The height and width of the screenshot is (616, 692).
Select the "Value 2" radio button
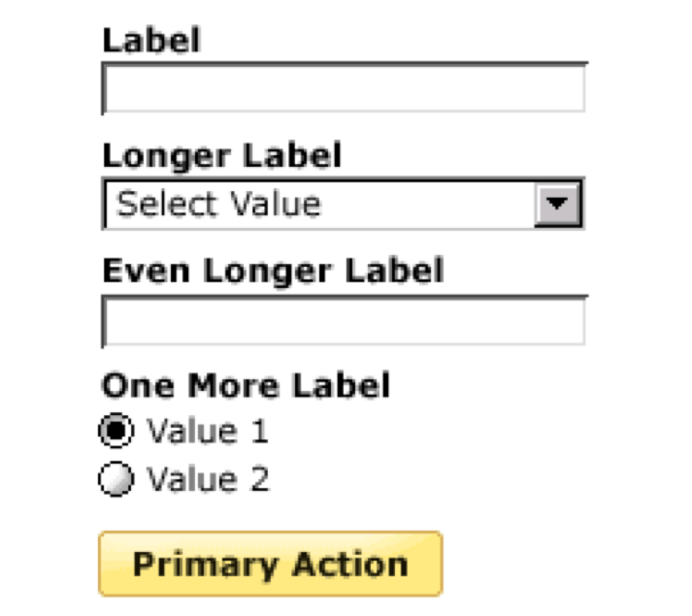click(116, 480)
